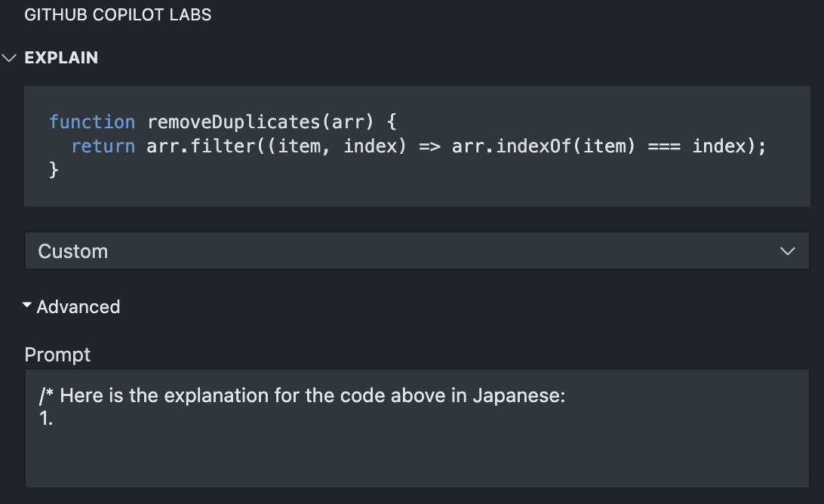Click the dropdown chevron arrow beside Custom

coord(787,251)
